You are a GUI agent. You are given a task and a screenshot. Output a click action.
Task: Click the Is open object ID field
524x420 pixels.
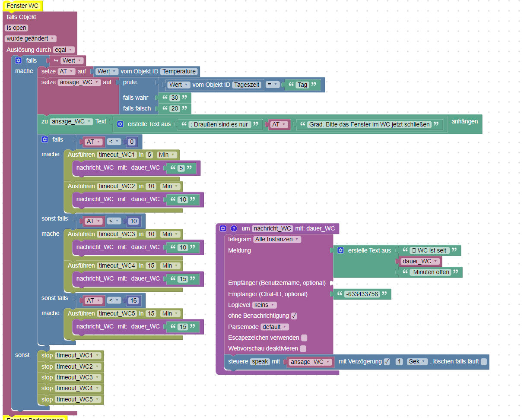[x=16, y=28]
